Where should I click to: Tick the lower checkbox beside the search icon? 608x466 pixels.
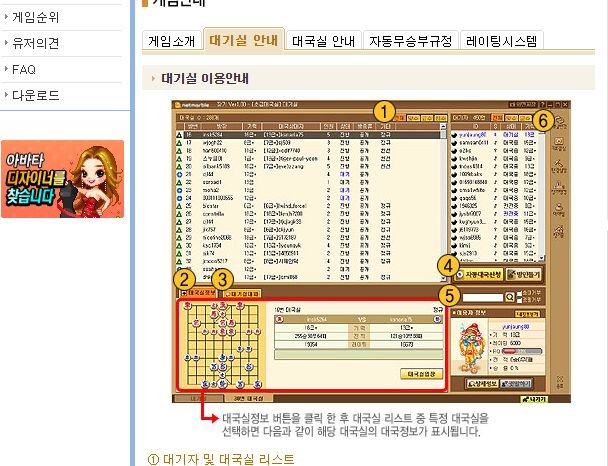click(520, 300)
